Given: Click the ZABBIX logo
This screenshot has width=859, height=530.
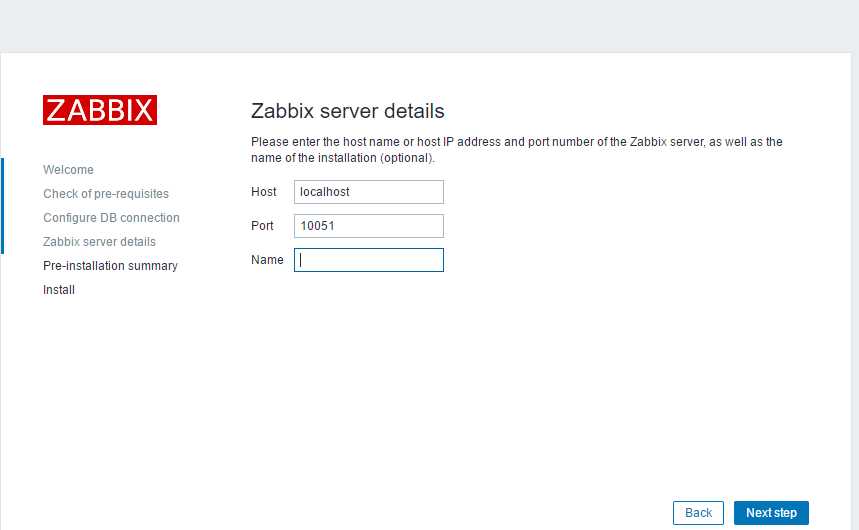Looking at the screenshot, I should (x=100, y=110).
